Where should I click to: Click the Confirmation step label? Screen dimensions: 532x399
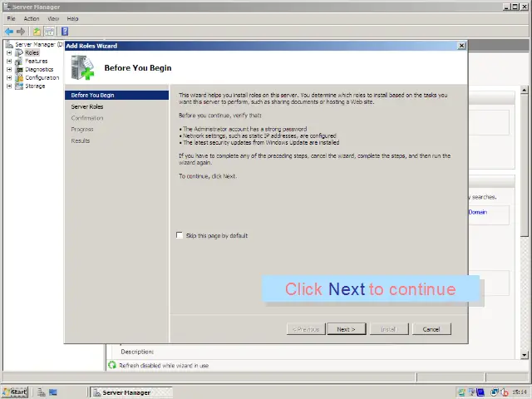point(87,118)
